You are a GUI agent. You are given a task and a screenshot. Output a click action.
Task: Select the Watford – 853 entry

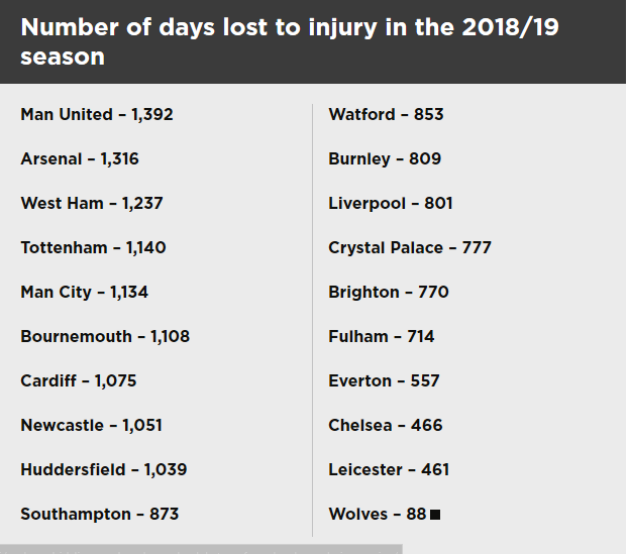pyautogui.click(x=386, y=115)
